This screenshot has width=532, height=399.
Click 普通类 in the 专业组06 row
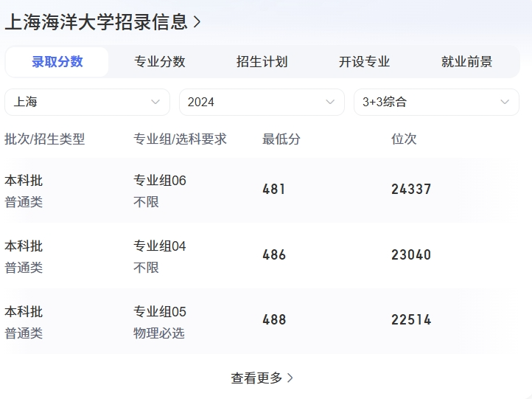pyautogui.click(x=24, y=202)
